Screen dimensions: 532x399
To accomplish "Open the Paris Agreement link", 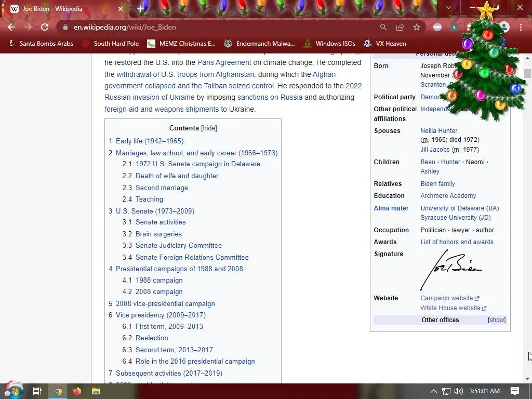I will [x=224, y=62].
